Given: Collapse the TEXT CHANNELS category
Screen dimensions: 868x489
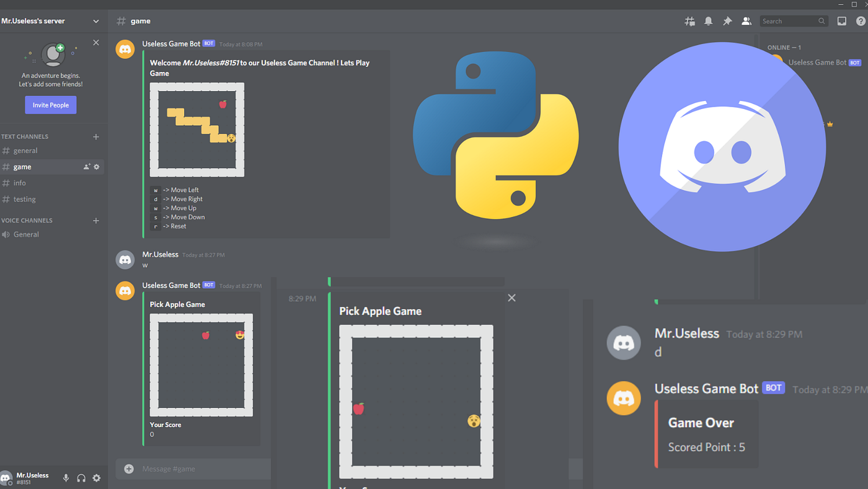Looking at the screenshot, I should pyautogui.click(x=25, y=136).
